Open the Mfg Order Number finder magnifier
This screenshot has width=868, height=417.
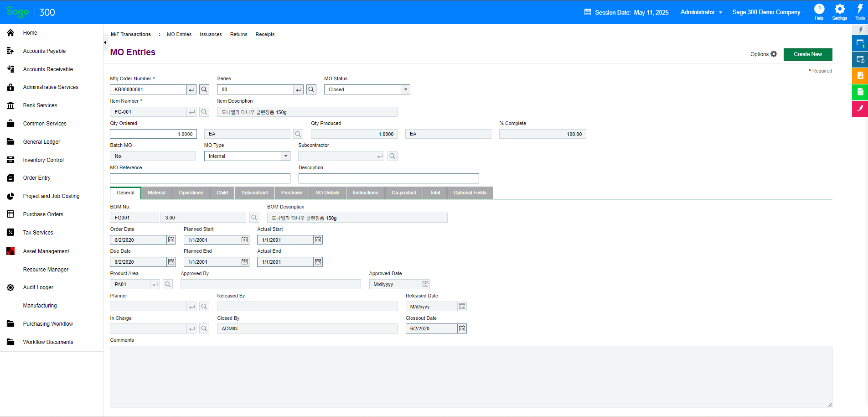click(204, 89)
